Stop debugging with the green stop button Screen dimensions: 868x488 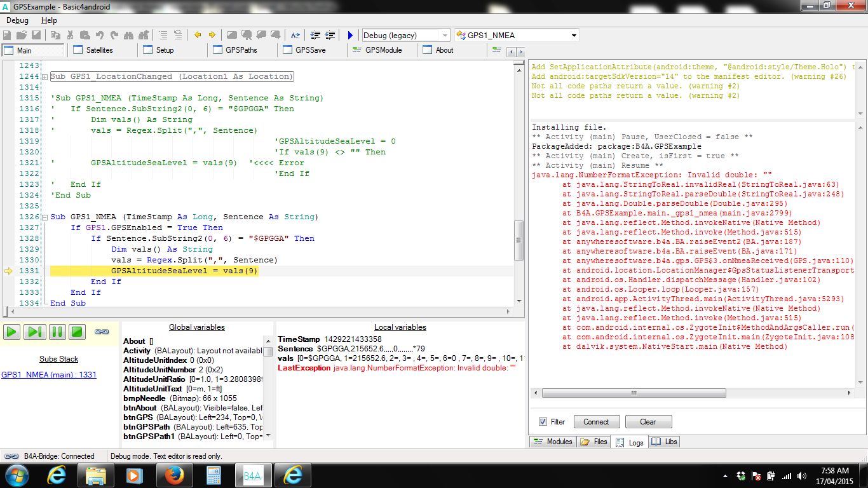[x=77, y=332]
